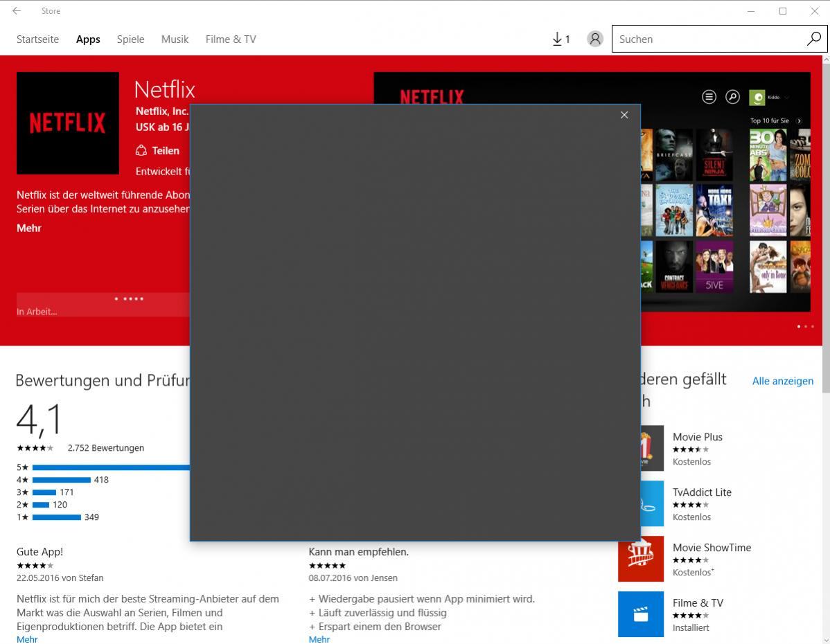Expand Stefan's review with Mehr
The width and height of the screenshot is (830, 644).
click(27, 639)
